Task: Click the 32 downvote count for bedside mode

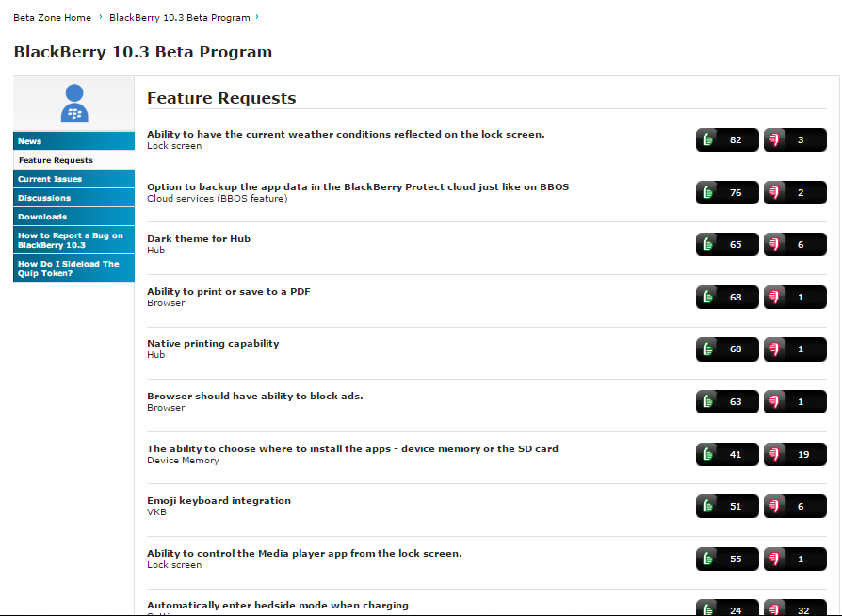Action: click(803, 610)
